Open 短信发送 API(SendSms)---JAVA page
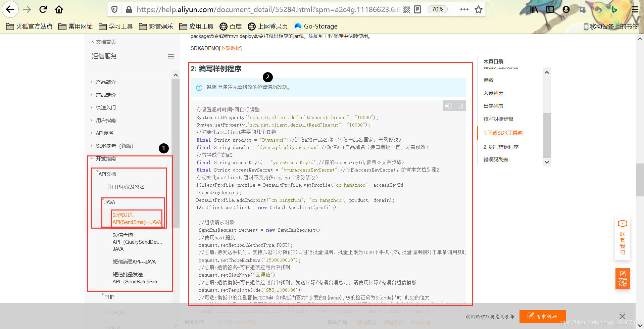644x329 pixels. tap(137, 219)
